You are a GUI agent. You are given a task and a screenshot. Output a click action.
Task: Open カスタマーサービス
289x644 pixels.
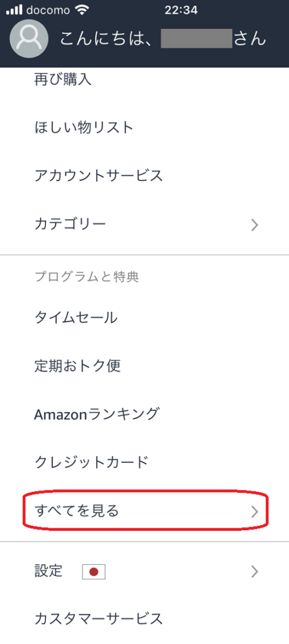click(99, 618)
